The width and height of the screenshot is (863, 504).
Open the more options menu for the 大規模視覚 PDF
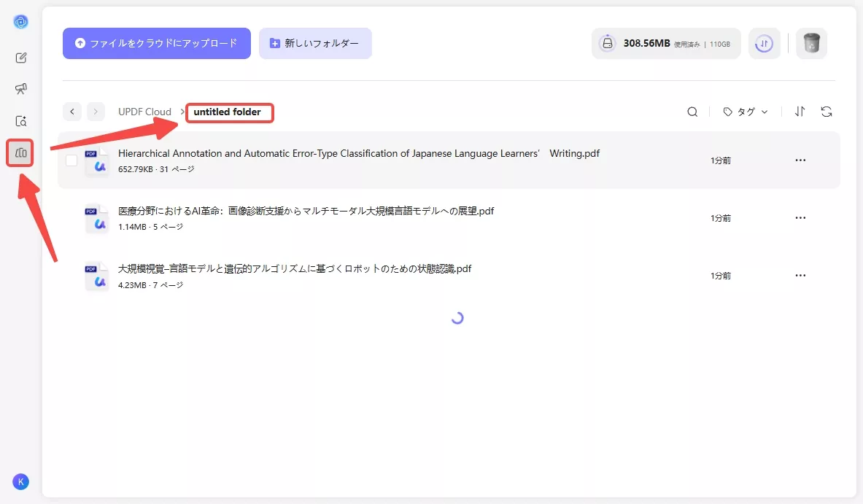click(x=800, y=275)
